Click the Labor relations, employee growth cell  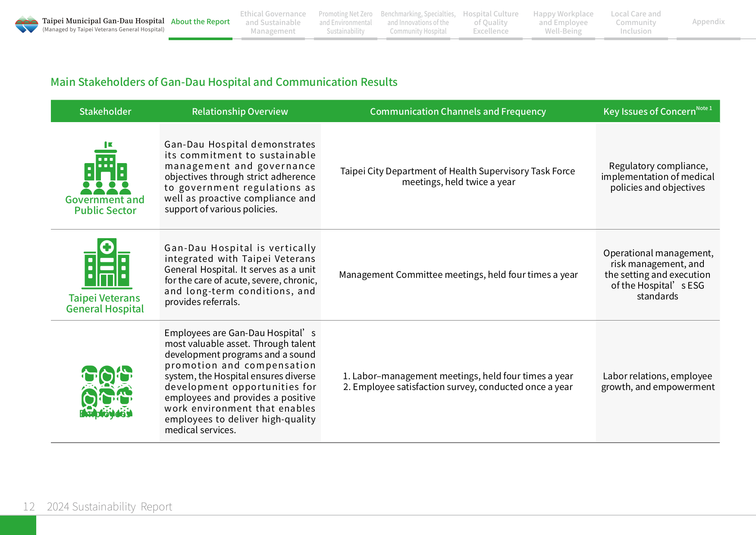click(658, 381)
